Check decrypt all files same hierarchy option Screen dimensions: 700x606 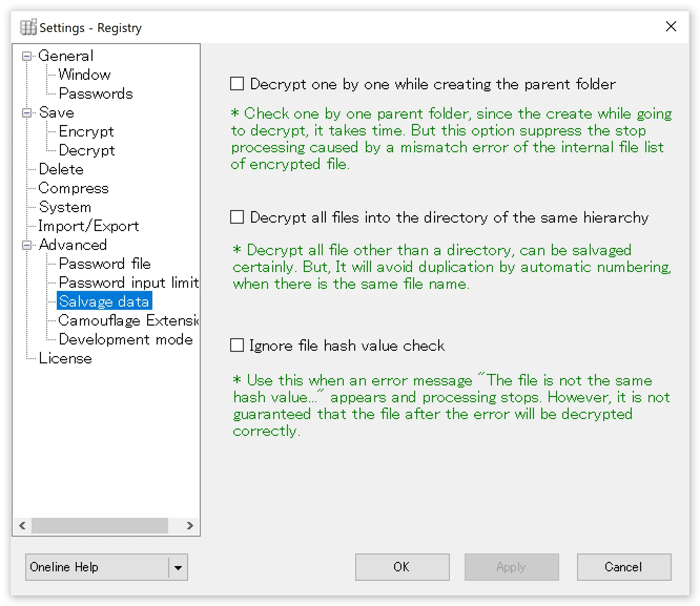point(236,217)
